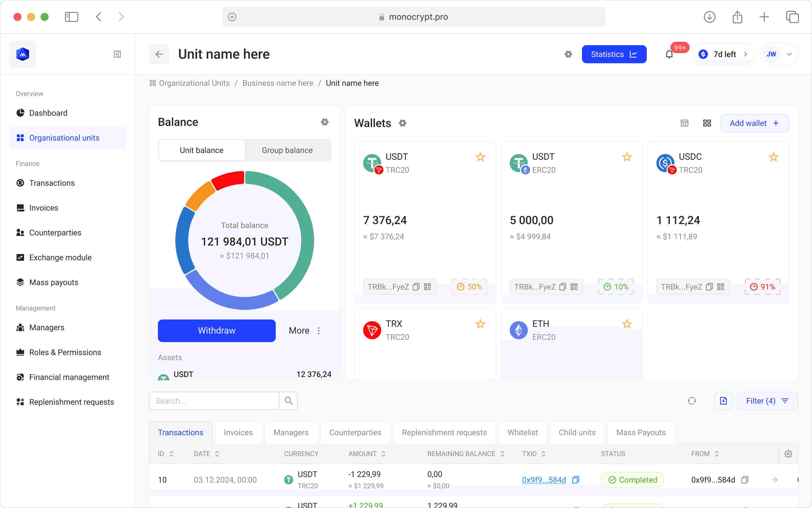812x508 pixels.
Task: Favorite the USDC TRC20 wallet star
Action: [x=773, y=157]
